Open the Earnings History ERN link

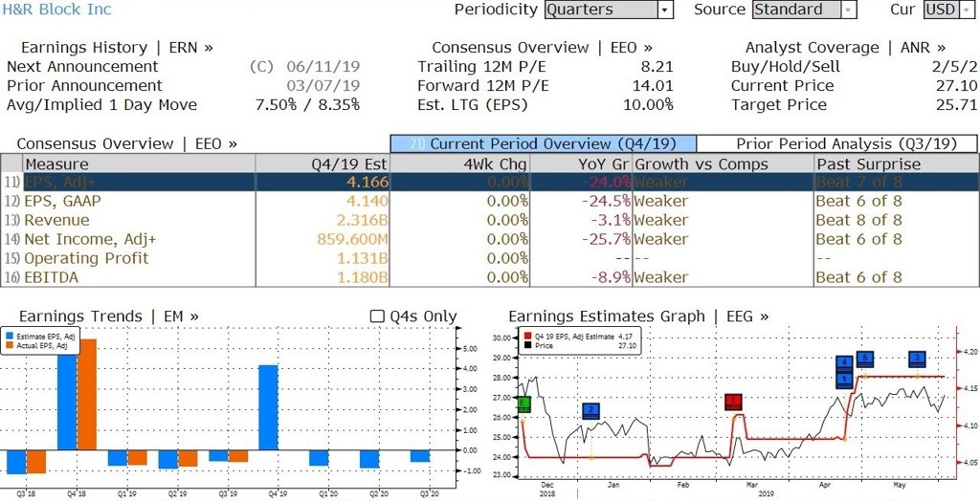[117, 48]
